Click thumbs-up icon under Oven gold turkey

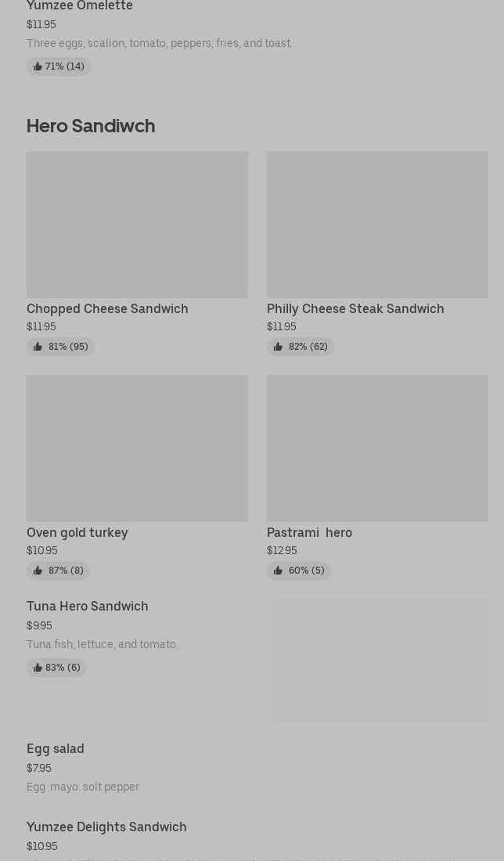click(38, 571)
